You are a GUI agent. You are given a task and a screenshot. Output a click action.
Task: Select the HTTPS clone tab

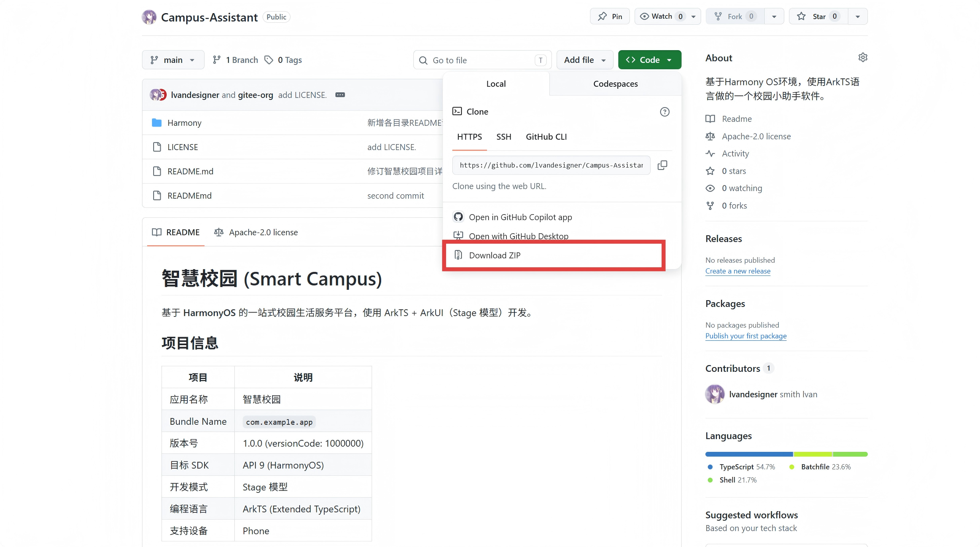tap(470, 137)
